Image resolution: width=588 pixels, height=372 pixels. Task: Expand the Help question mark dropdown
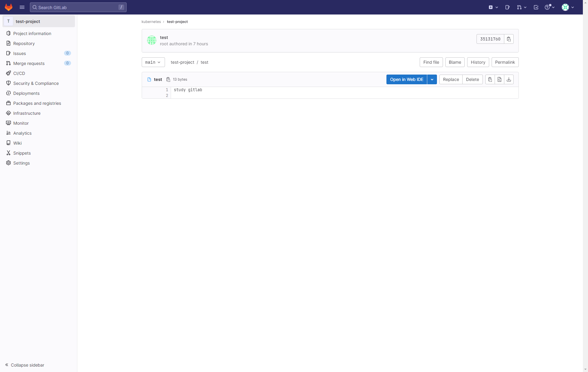pos(550,7)
